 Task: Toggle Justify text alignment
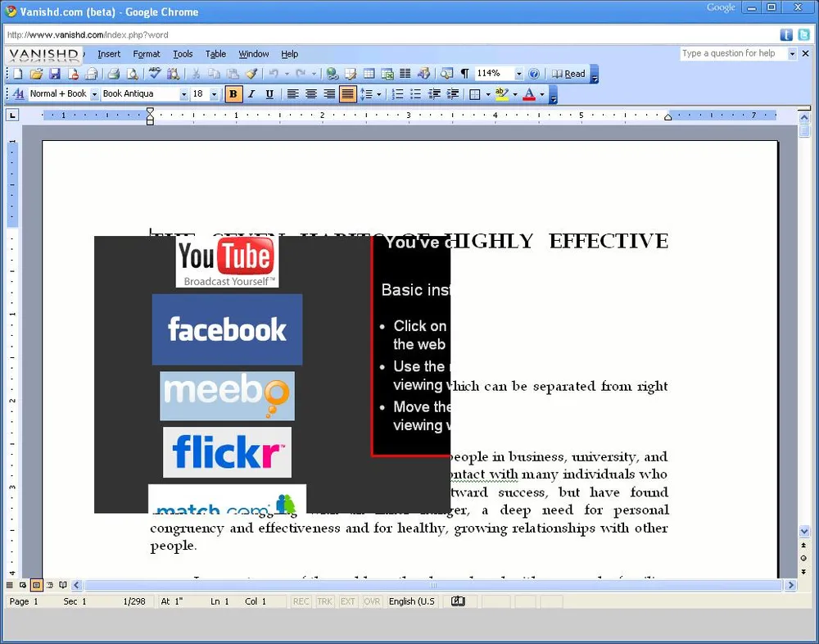tap(348, 94)
